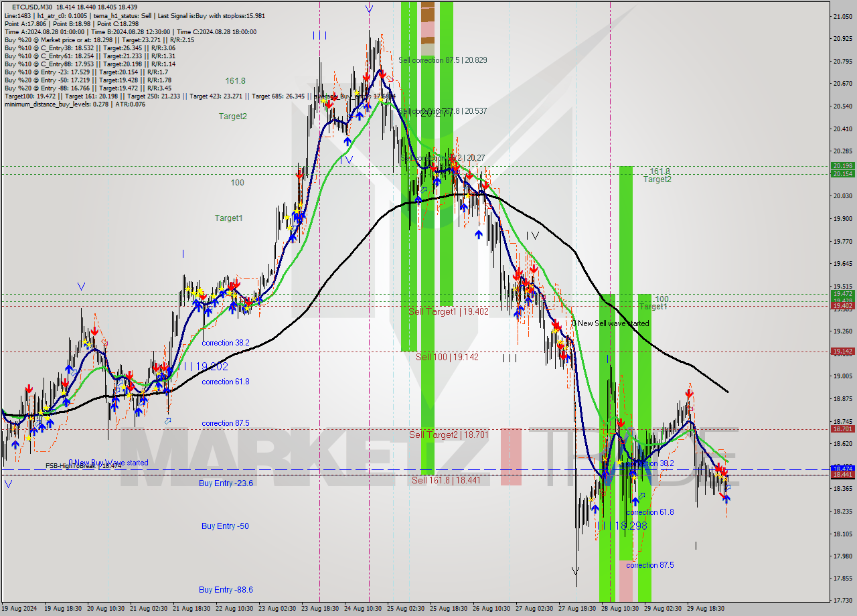The image size is (857, 616).
Task: Click the '20 Aug 10:30' time axis label
Action: [x=106, y=609]
